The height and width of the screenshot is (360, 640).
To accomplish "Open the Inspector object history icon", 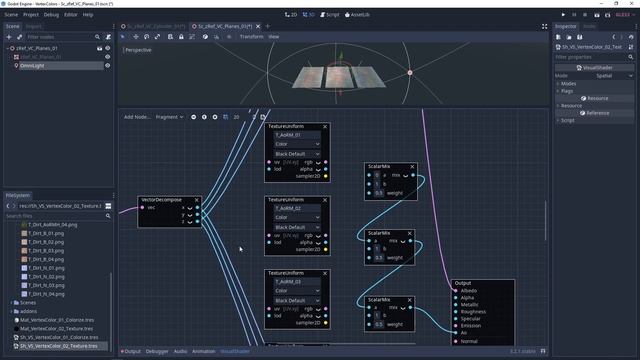I will point(631,37).
